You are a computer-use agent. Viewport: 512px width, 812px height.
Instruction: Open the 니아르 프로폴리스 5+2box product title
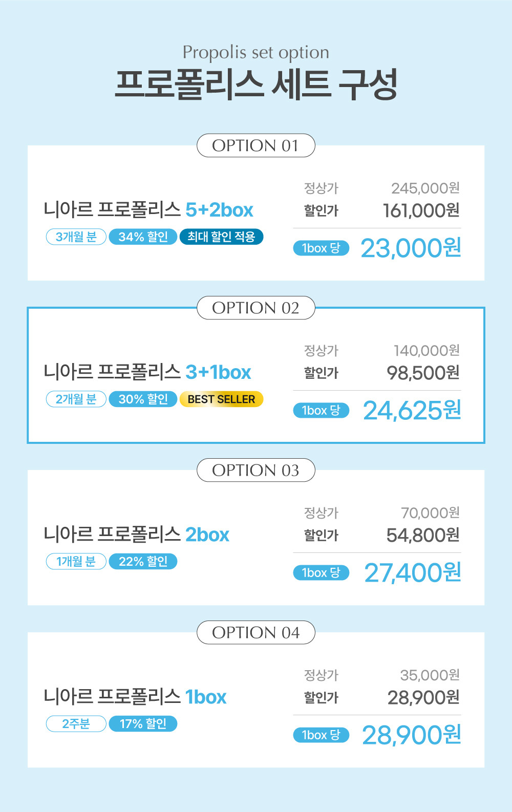148,210
